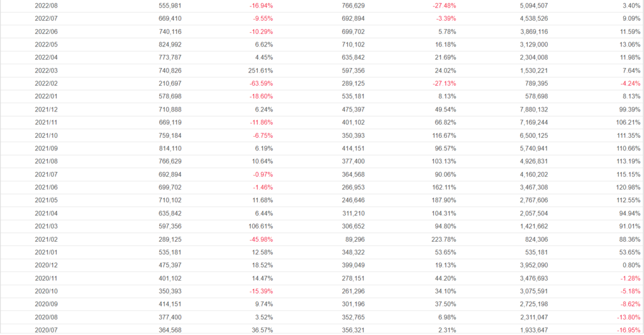Viewport: 644px width, 335px height.
Task: Click the red -15.39% cell
Action: point(260,291)
